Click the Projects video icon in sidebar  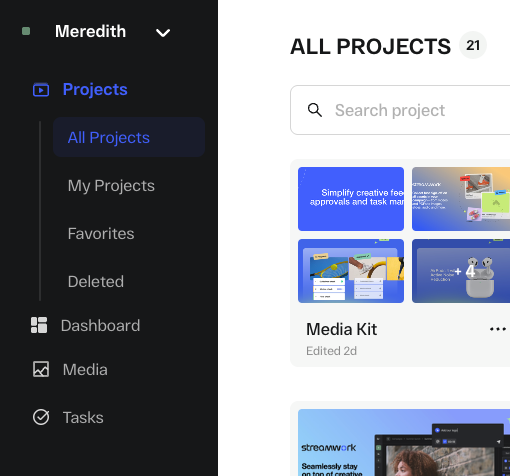(x=41, y=90)
